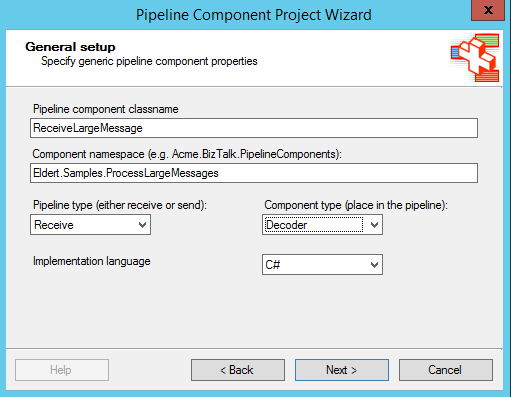Screen dimensions: 511x397
Task: Click the 'Pipeline component classname' label
Action: point(106,109)
